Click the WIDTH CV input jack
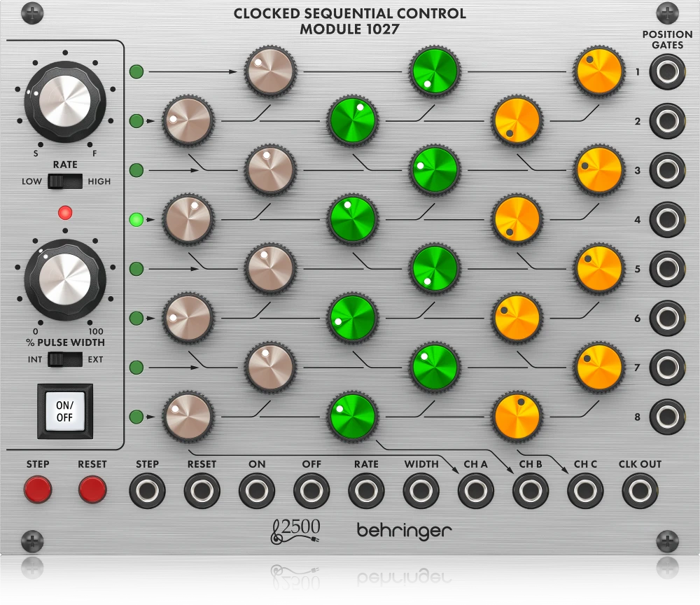The width and height of the screenshot is (700, 605). [421, 491]
